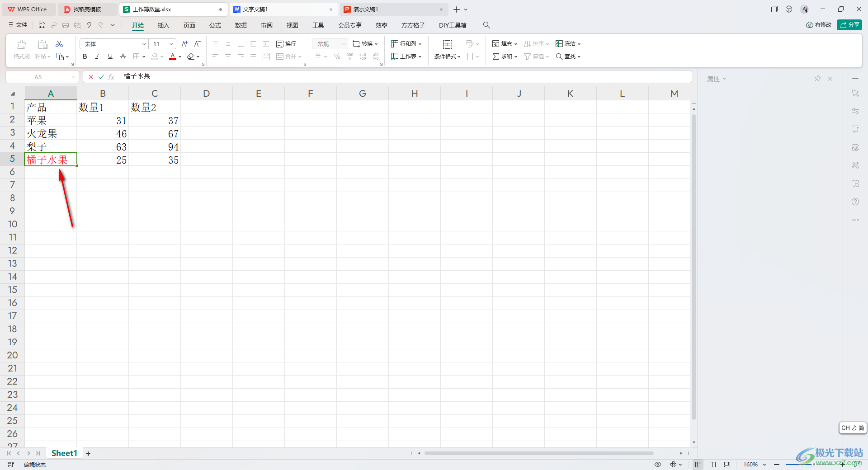The image size is (868, 470).
Task: Toggle wrap text (换行)
Action: [286, 44]
